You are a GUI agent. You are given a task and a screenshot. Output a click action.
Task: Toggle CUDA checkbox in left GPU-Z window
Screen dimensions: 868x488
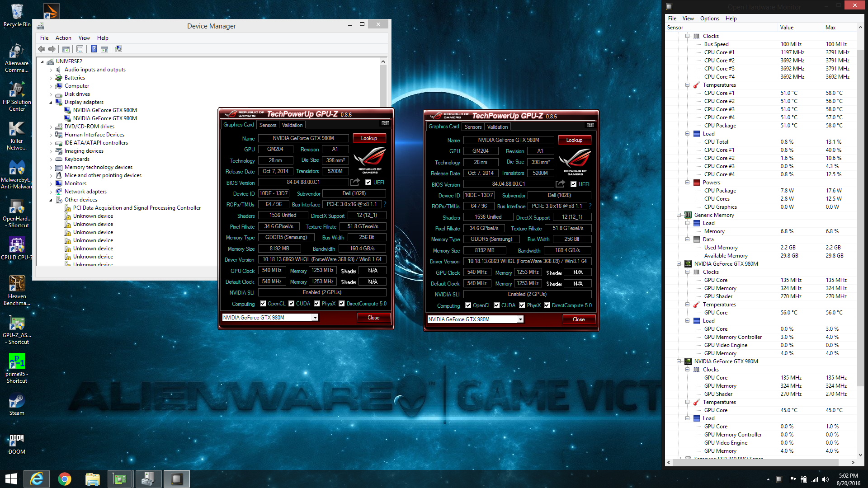[292, 304]
